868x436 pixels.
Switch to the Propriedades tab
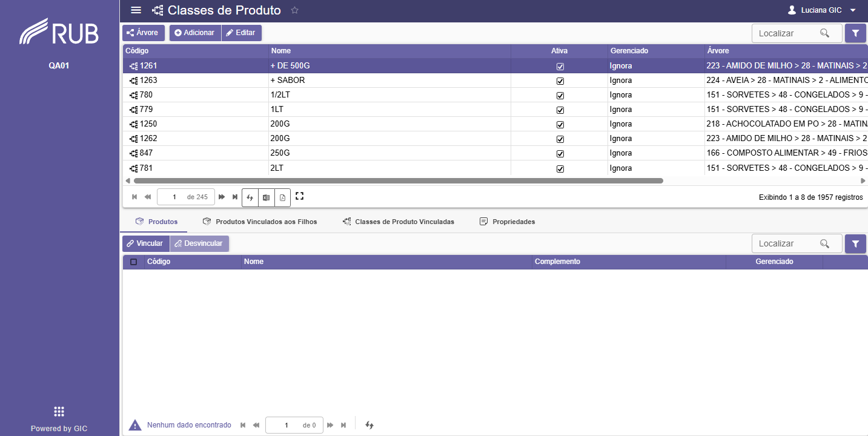click(507, 222)
